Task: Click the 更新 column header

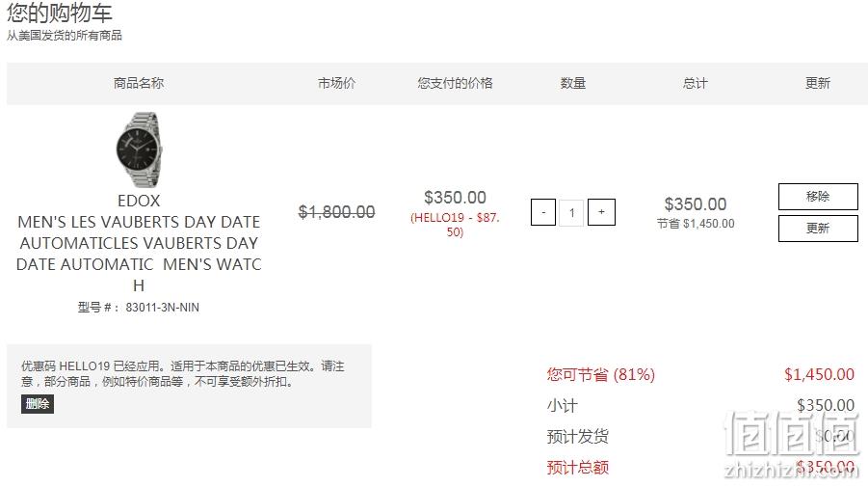Action: [818, 83]
